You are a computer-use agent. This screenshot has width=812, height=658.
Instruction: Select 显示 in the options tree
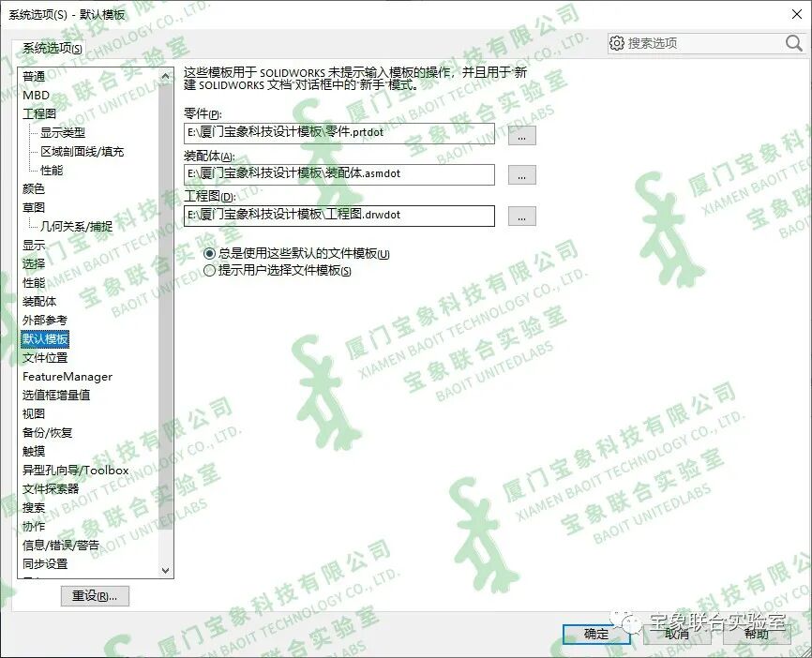34,245
